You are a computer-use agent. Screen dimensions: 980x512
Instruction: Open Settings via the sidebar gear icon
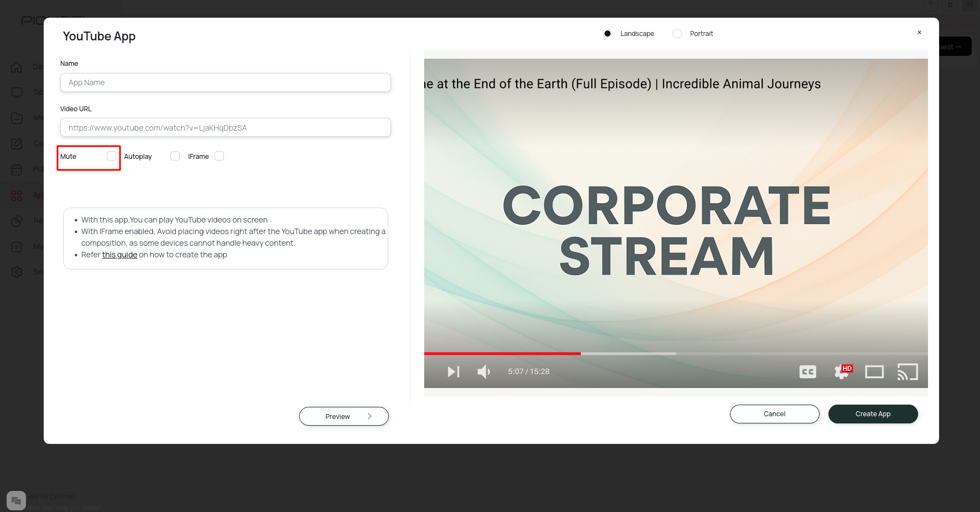coord(17,271)
